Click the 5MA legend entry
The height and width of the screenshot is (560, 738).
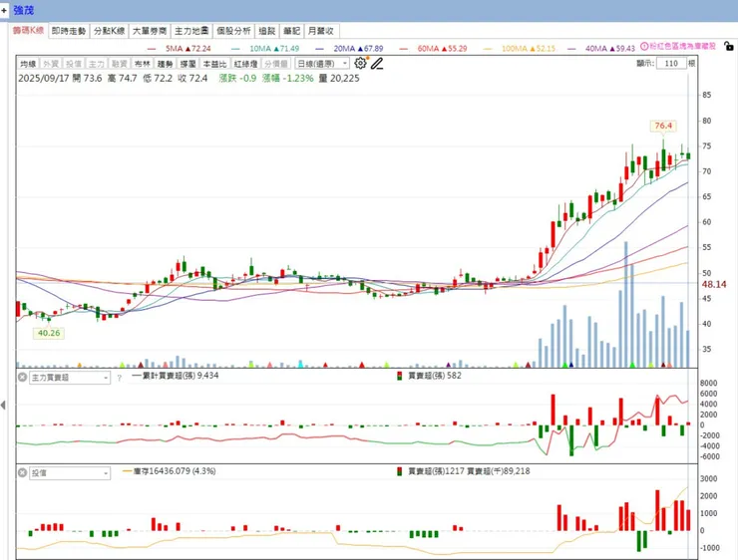click(179, 49)
